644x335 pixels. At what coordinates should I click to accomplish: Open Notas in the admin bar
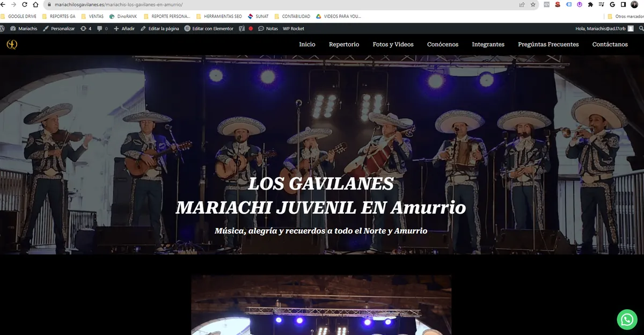pyautogui.click(x=268, y=28)
